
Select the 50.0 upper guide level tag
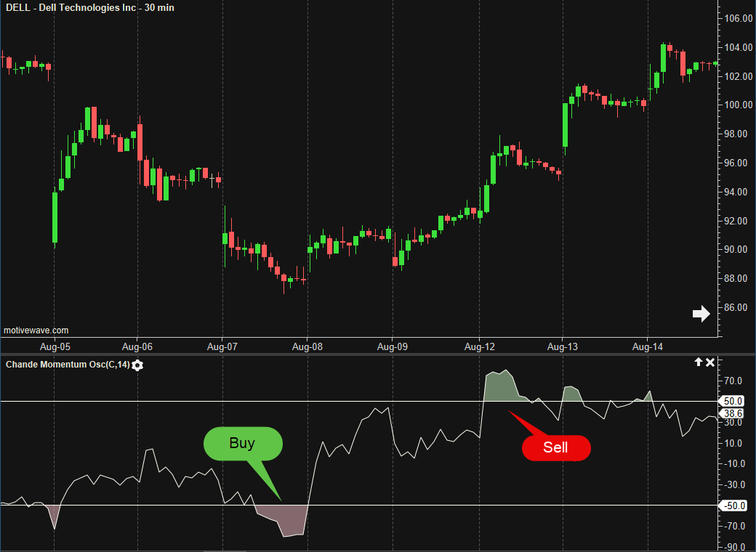[x=733, y=401]
